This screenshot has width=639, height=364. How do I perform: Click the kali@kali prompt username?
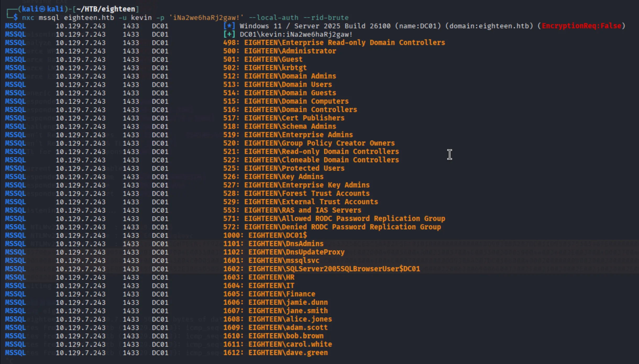click(x=43, y=9)
